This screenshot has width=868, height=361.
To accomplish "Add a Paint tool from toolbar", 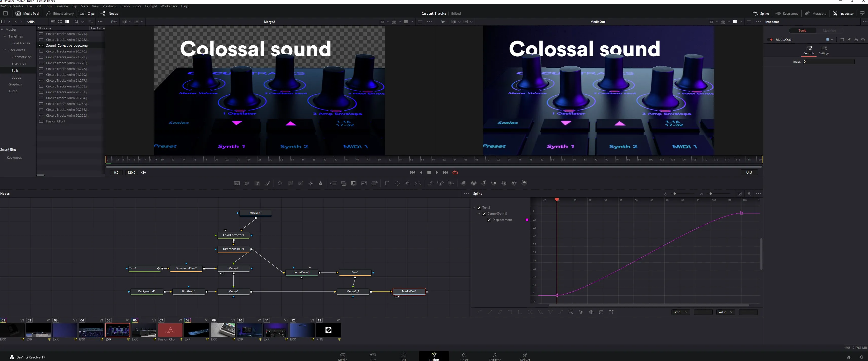I will (x=267, y=183).
